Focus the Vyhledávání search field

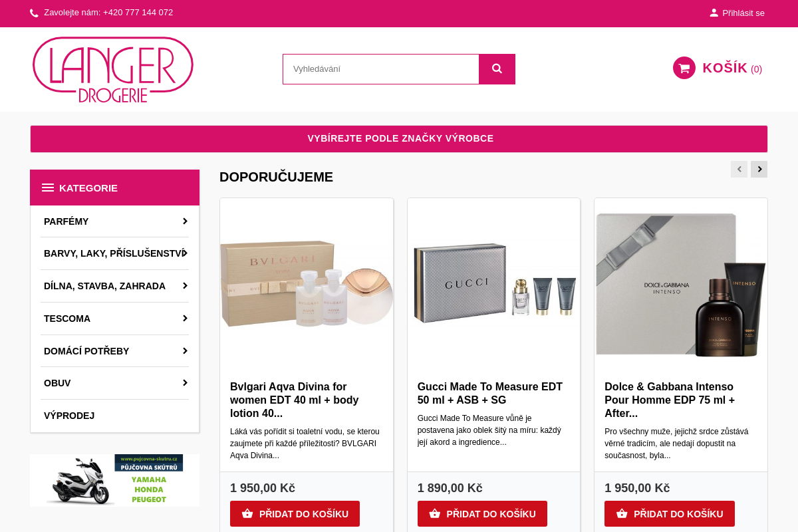tap(381, 69)
